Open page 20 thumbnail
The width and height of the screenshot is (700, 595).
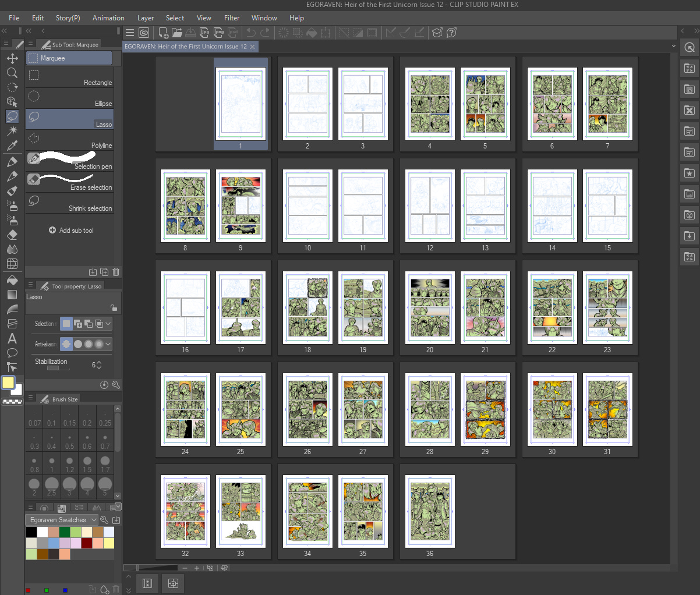[430, 307]
